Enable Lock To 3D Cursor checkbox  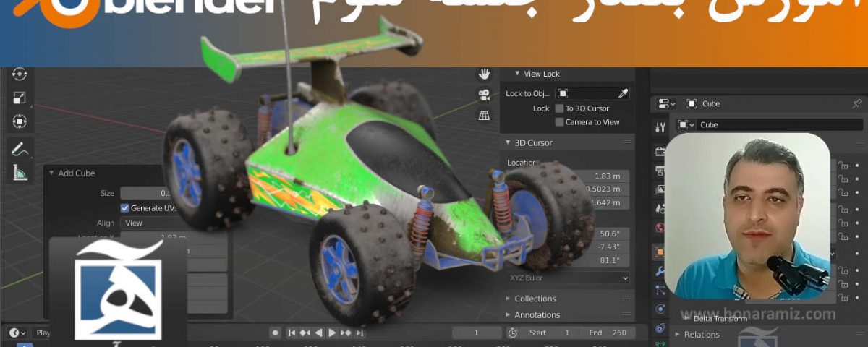(x=559, y=108)
